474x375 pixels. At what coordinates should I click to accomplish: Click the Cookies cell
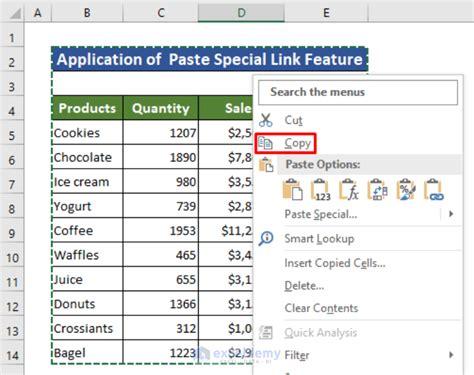pos(87,133)
